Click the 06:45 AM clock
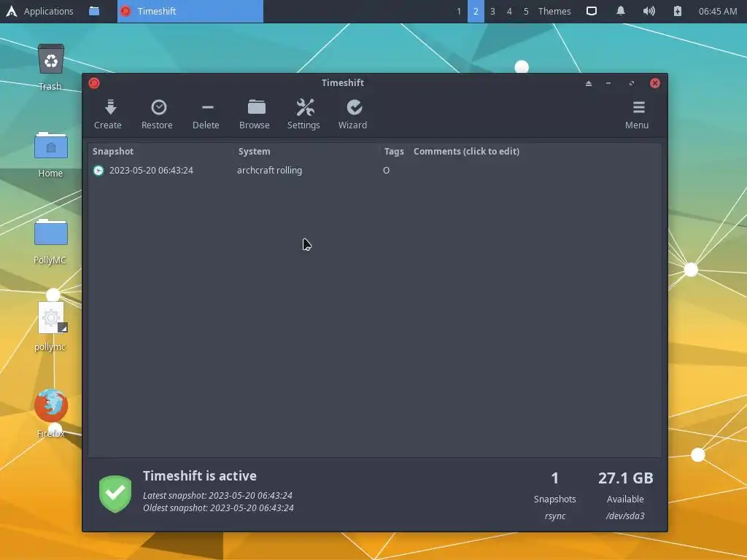The height and width of the screenshot is (560, 747). pos(718,11)
